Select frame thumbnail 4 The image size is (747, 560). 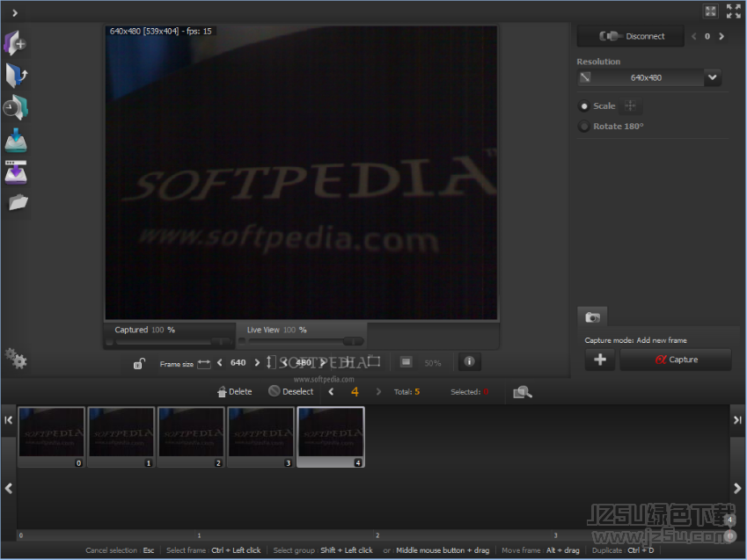coord(331,437)
